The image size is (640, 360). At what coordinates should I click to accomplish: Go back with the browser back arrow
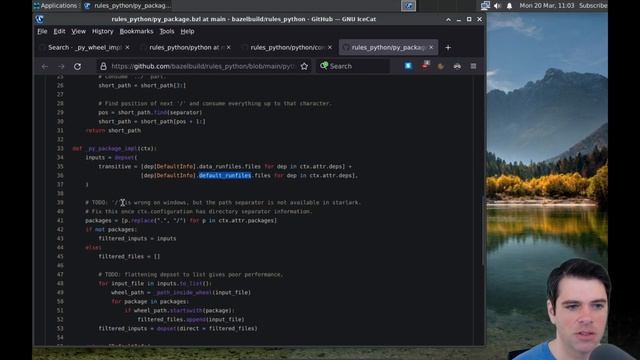pos(44,66)
